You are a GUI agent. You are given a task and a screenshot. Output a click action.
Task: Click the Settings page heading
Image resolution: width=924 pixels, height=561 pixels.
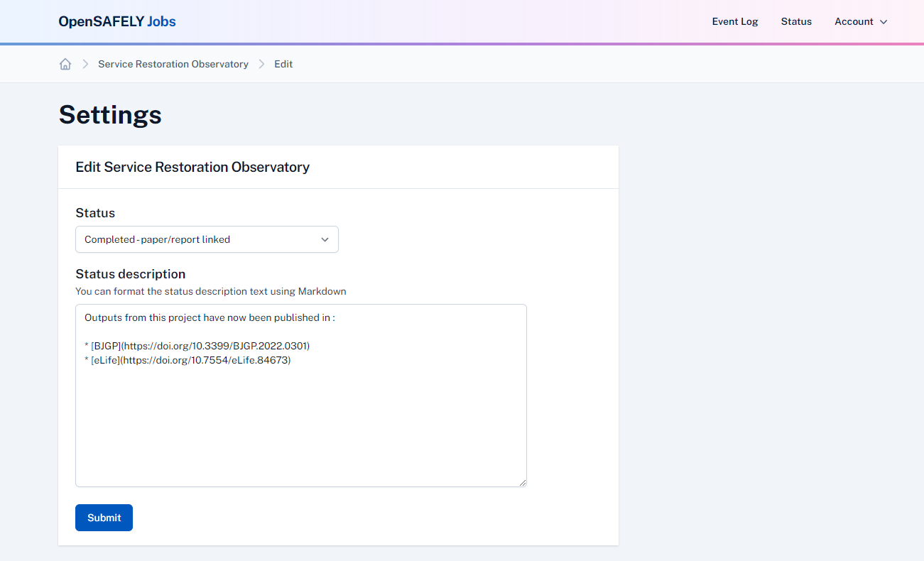coord(110,114)
